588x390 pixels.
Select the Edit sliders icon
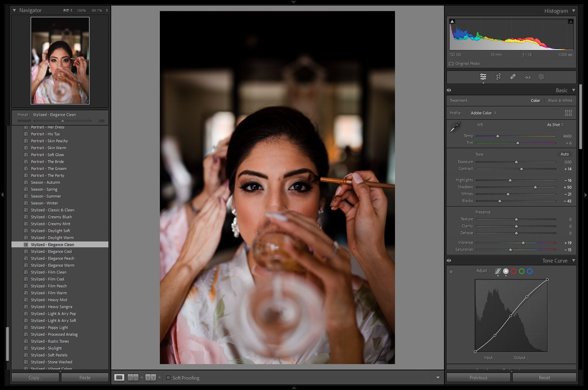click(x=483, y=77)
